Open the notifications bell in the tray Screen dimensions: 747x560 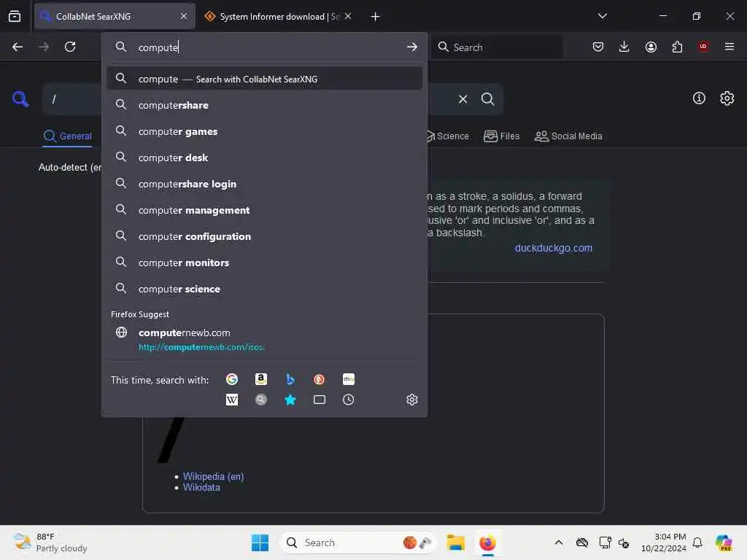click(697, 542)
